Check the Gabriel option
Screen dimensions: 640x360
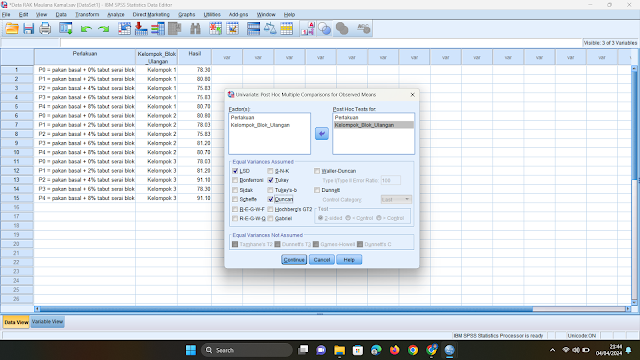pyautogui.click(x=270, y=218)
